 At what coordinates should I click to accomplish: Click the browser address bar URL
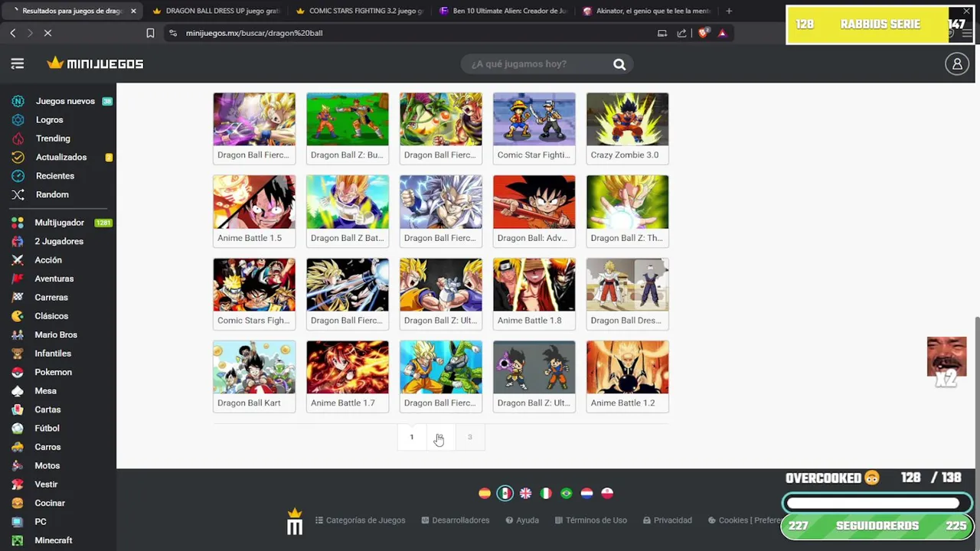[x=254, y=33]
